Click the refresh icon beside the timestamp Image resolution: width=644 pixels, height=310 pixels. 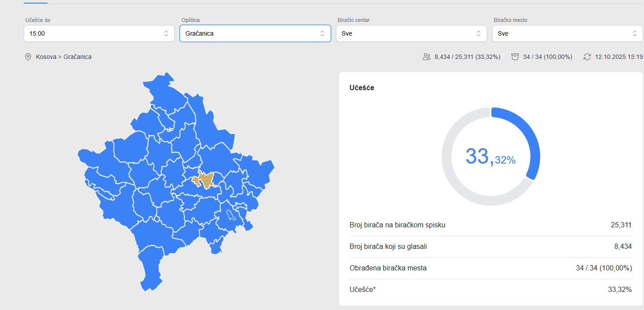pos(587,57)
